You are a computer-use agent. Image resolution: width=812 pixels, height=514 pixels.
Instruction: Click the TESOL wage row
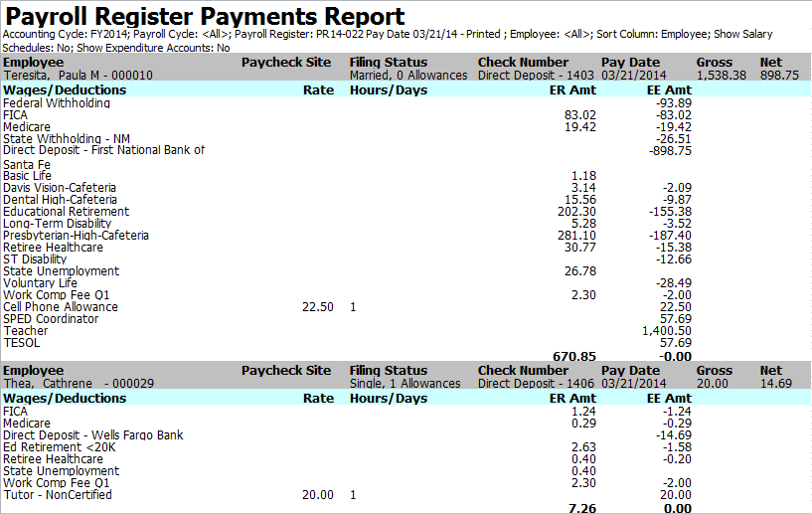pos(21,343)
